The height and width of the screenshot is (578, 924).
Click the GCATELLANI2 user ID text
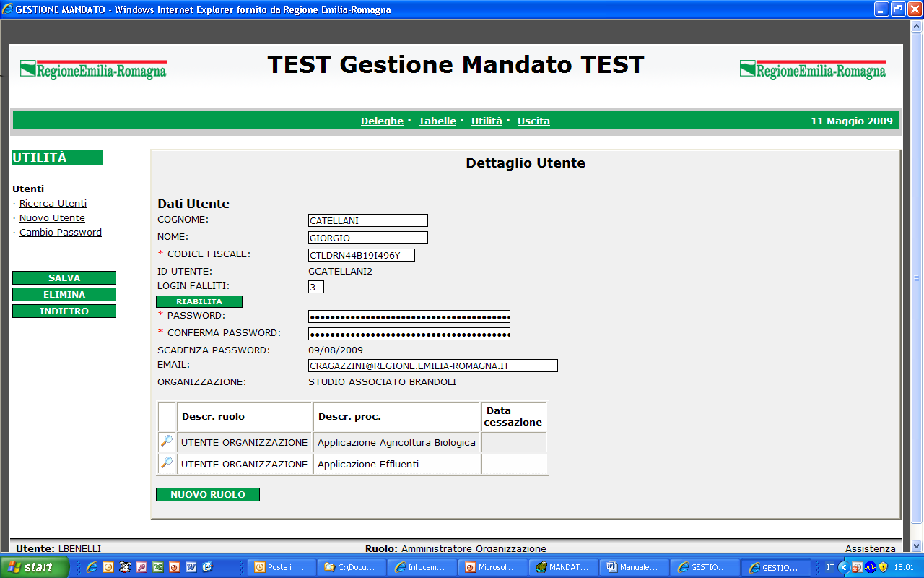point(340,272)
